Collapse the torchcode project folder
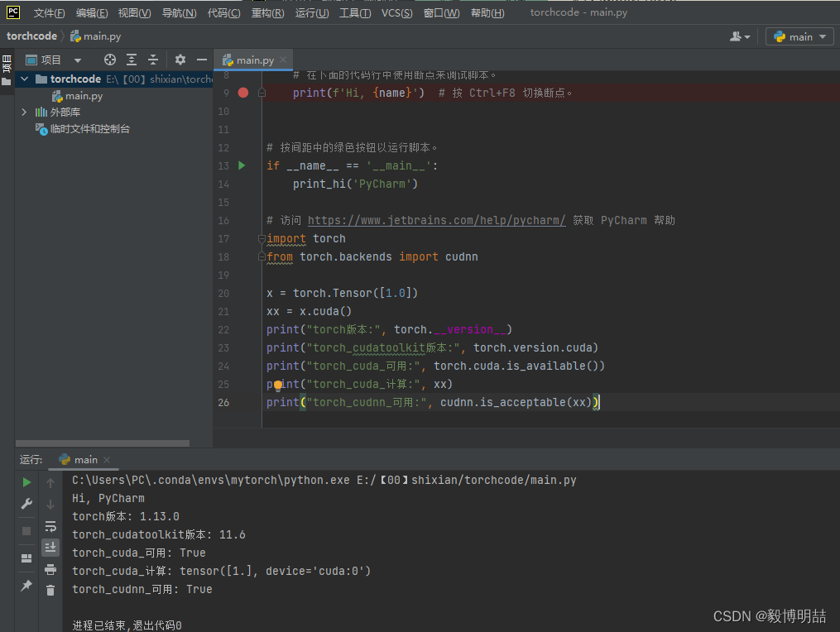Image resolution: width=840 pixels, height=632 pixels. coord(24,79)
